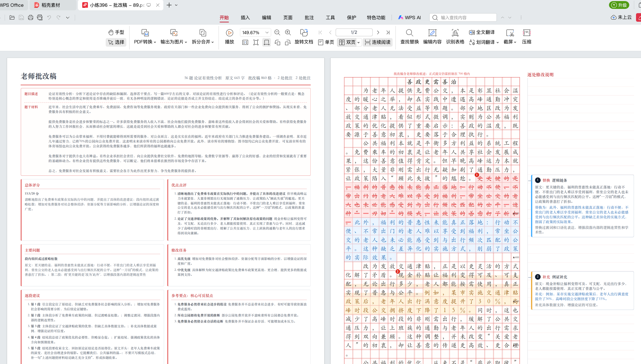Open 双页 view dropdown arrow

[x=359, y=42]
